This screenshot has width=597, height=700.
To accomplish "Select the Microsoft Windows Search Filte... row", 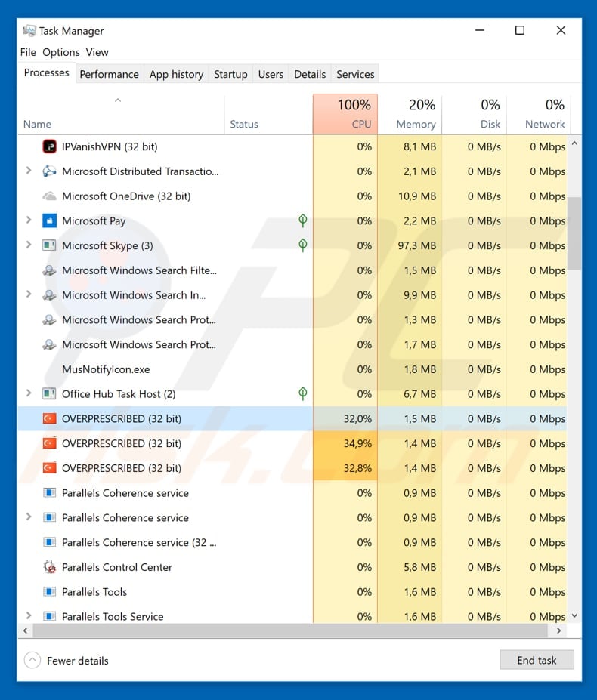I will point(292,270).
